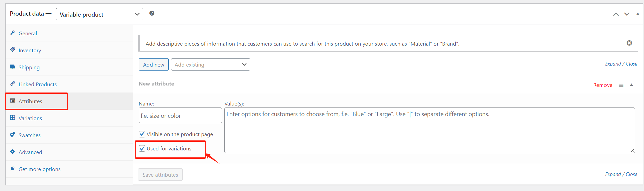Click the truck icon for Shipping

[13, 67]
